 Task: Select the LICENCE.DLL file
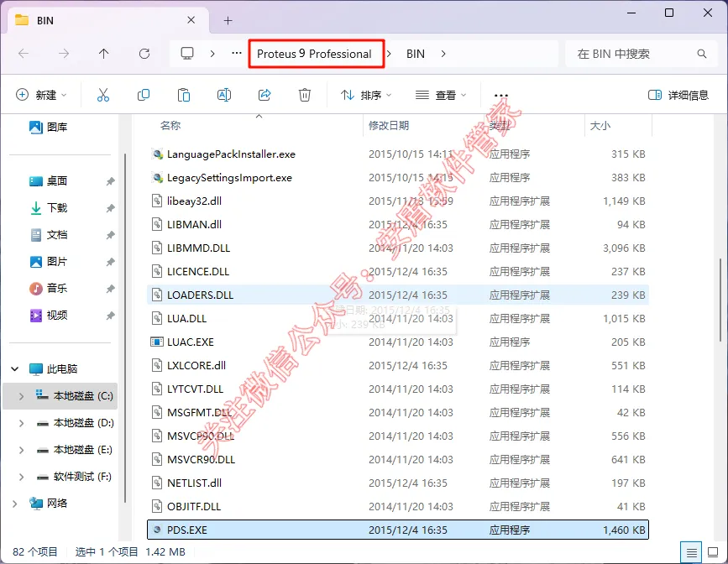(x=398, y=272)
